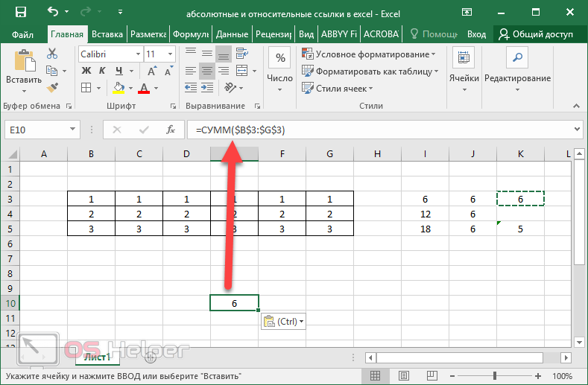Click the Общий доступ share button
588x385 pixels.
point(536,34)
